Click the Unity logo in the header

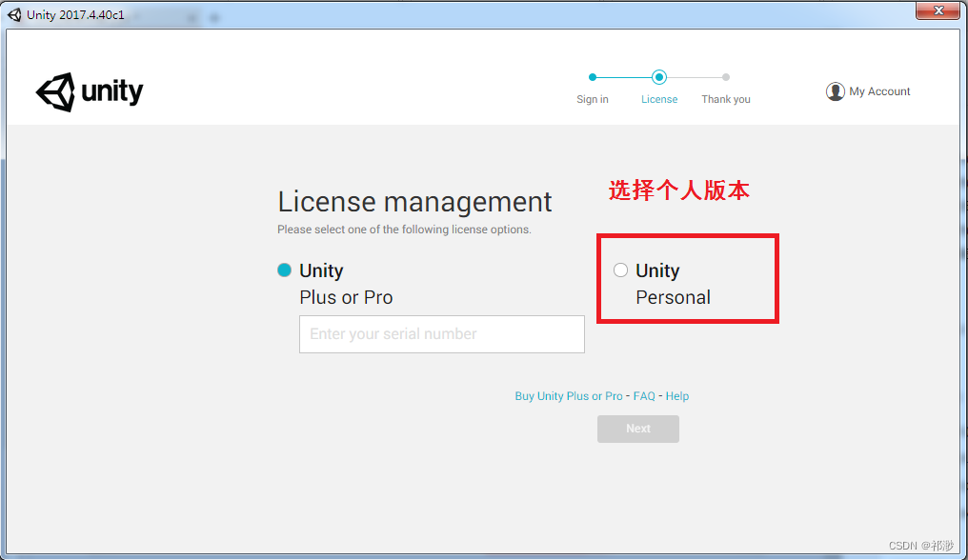(90, 92)
